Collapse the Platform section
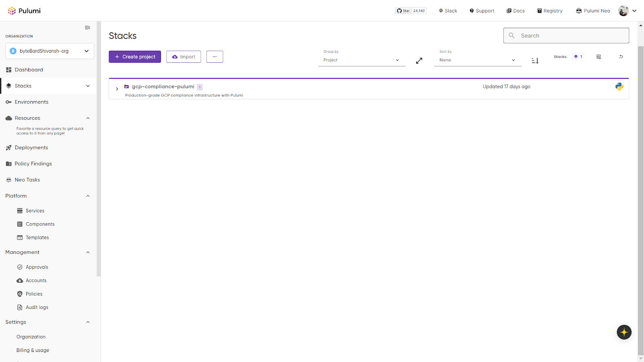The image size is (644, 362). pyautogui.click(x=88, y=196)
